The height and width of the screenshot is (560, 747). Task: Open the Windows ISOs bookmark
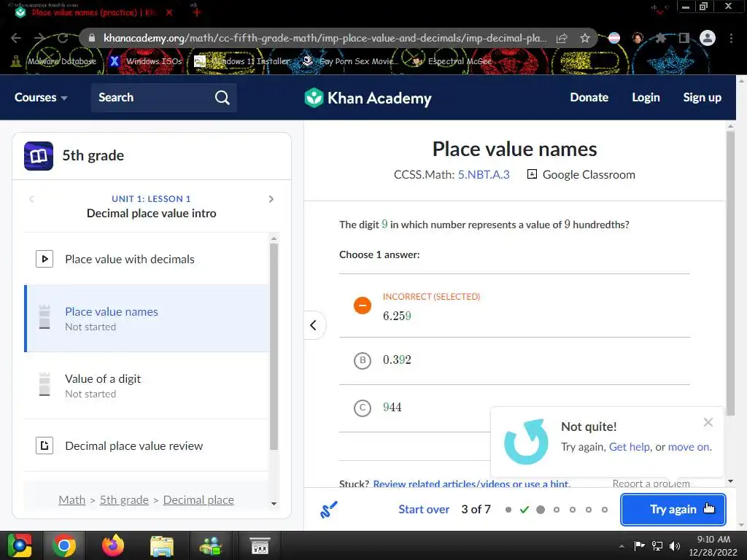click(146, 61)
